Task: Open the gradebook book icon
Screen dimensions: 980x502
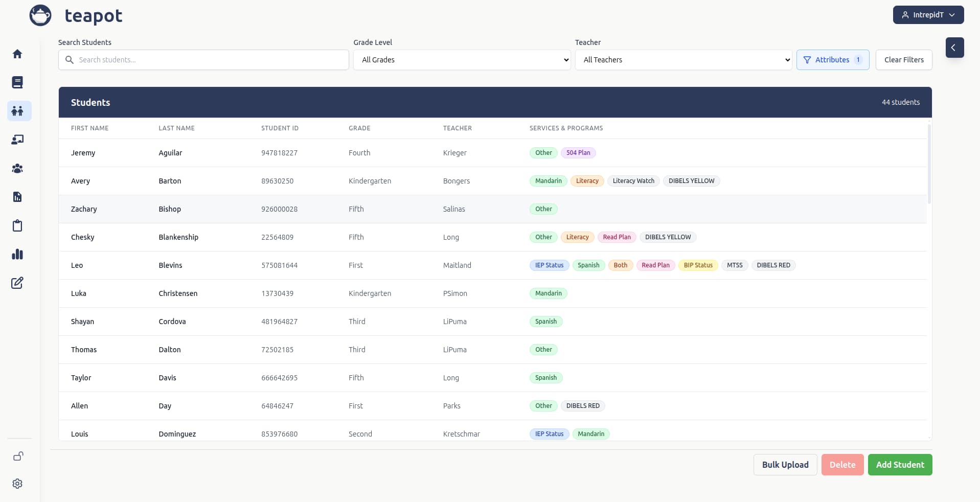Action: click(x=17, y=82)
